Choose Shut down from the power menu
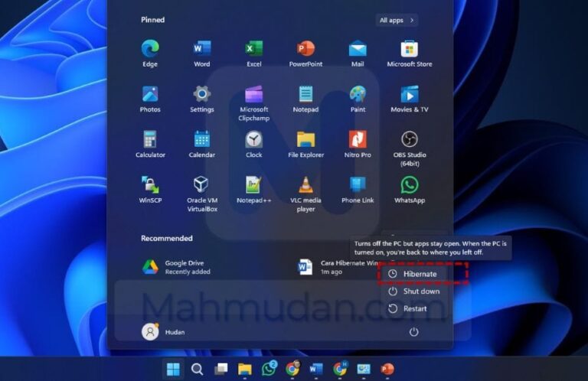This screenshot has width=588, height=381. tap(413, 291)
